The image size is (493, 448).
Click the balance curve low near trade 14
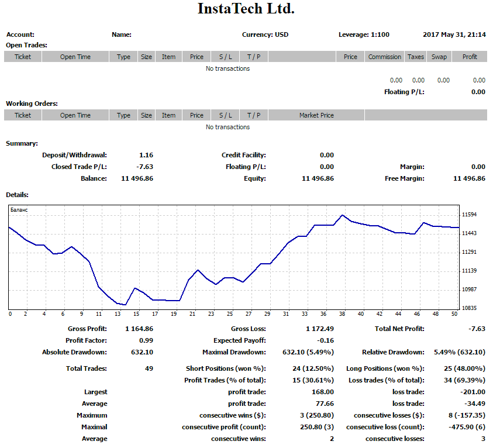(x=126, y=305)
